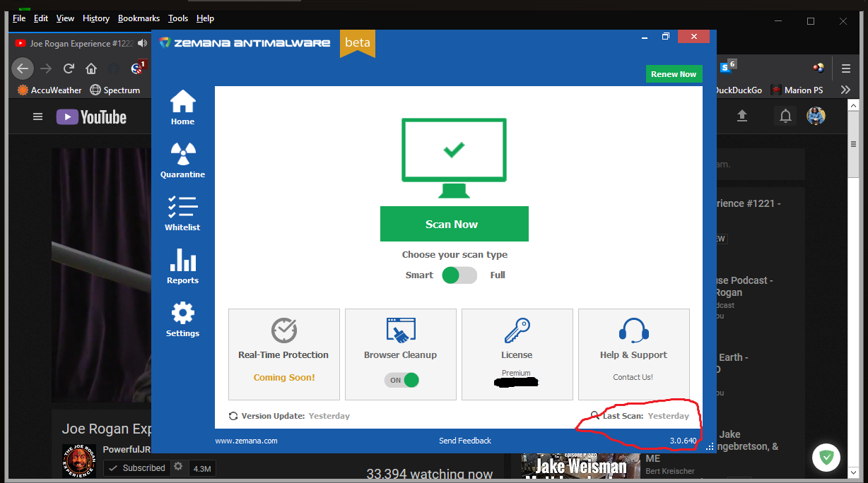Open the Help & Support headset tile

click(634, 354)
